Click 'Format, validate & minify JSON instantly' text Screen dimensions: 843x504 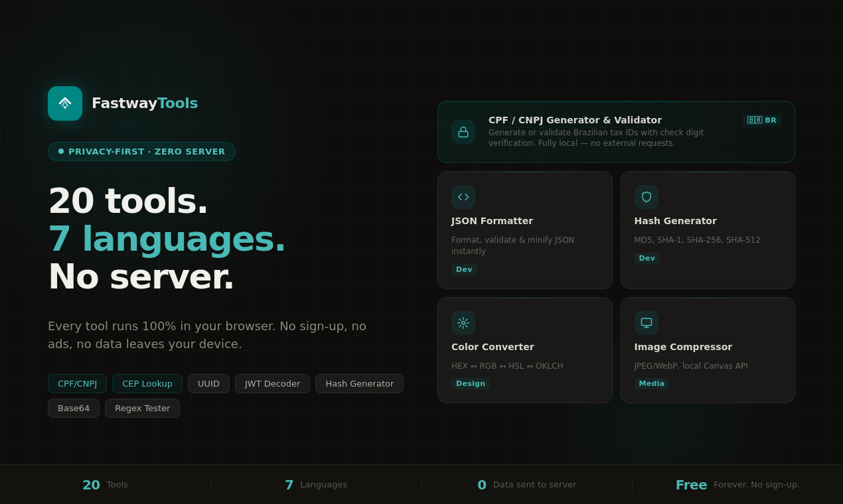(x=513, y=245)
